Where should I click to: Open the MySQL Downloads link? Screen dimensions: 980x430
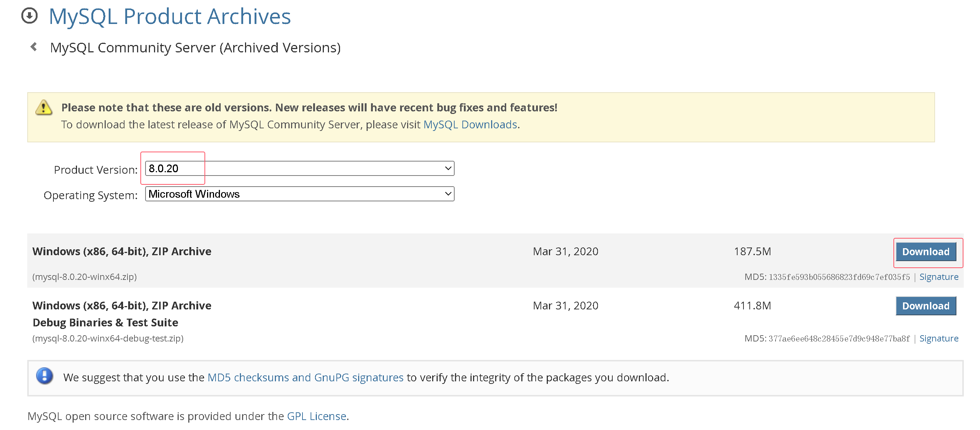pyautogui.click(x=470, y=125)
